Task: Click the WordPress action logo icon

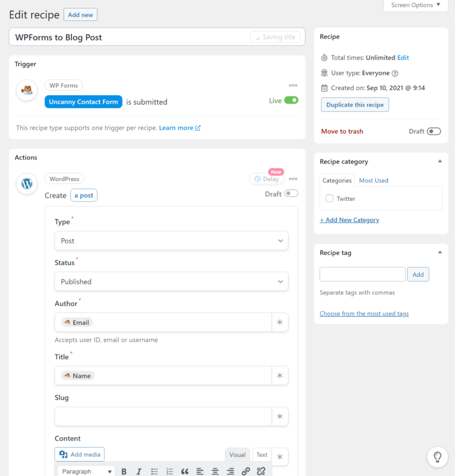Action: [26, 184]
